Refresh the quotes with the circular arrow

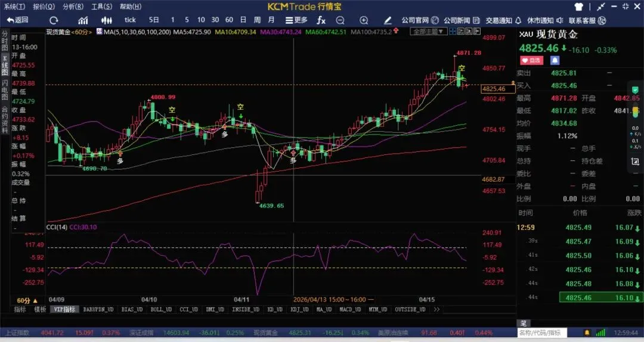(54, 20)
